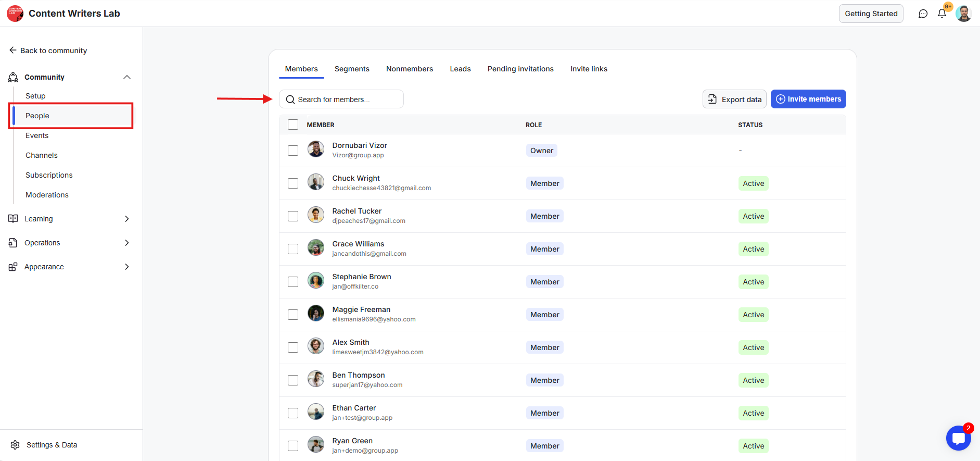Toggle the select-all members checkbox
Image resolution: width=980 pixels, height=461 pixels.
click(293, 125)
